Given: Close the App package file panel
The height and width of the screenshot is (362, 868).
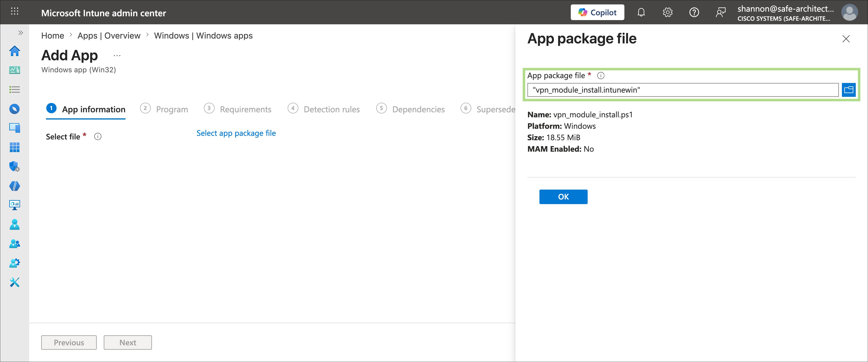Looking at the screenshot, I should pyautogui.click(x=846, y=39).
